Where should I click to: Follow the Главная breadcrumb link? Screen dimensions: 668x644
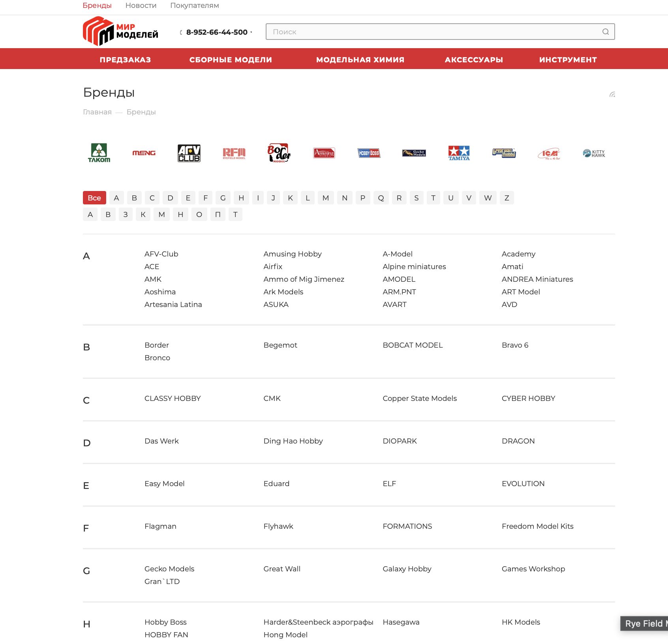point(97,112)
